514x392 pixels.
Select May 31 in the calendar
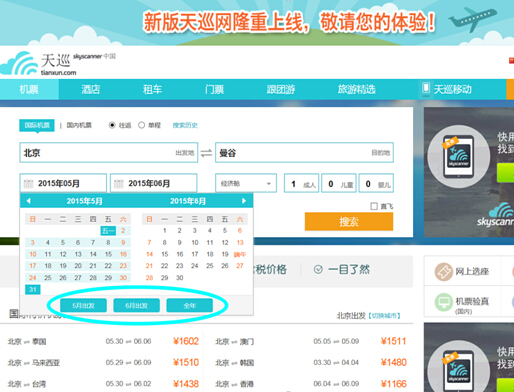33,289
